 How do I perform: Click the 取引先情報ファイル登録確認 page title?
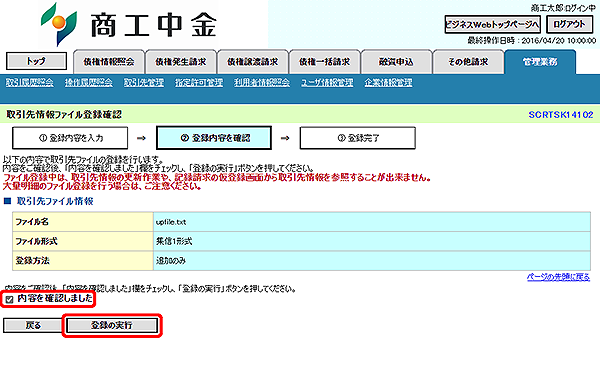64,114
